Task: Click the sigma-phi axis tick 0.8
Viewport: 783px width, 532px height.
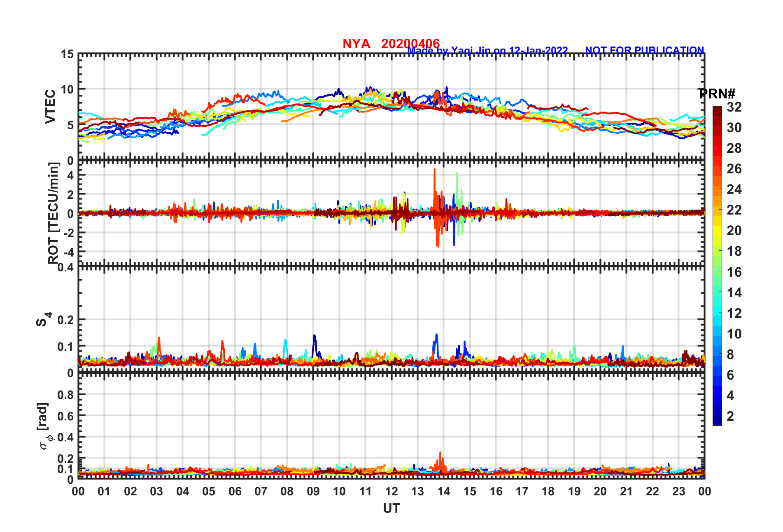Action: tap(66, 394)
